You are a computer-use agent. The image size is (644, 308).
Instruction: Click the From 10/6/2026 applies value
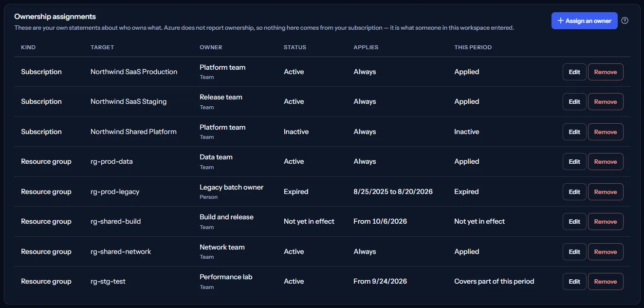380,221
